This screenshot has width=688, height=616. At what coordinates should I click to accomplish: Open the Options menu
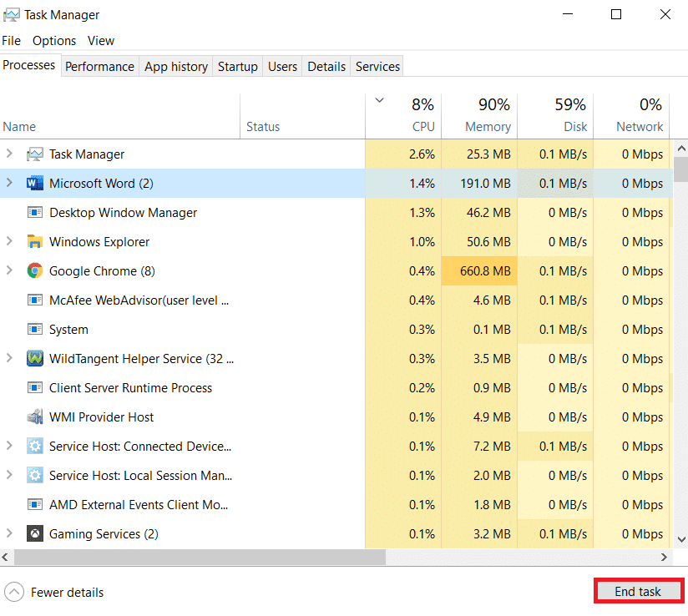coord(54,40)
